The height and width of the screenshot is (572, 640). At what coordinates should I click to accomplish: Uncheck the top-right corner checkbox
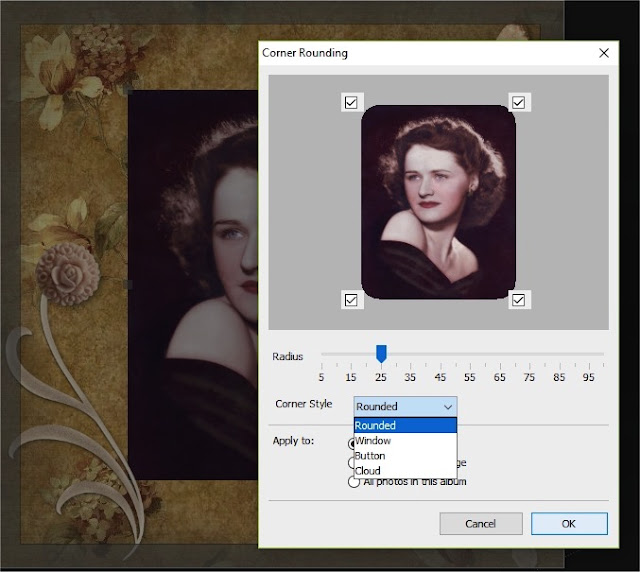pos(519,102)
